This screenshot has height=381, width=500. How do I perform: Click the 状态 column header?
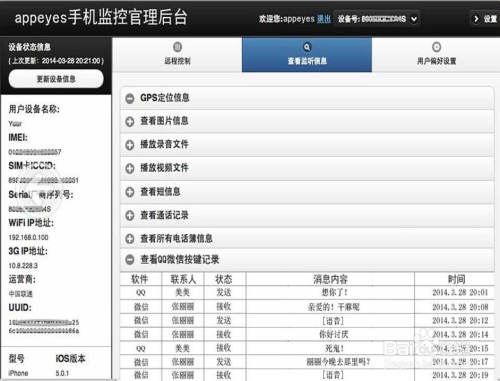pyautogui.click(x=224, y=279)
